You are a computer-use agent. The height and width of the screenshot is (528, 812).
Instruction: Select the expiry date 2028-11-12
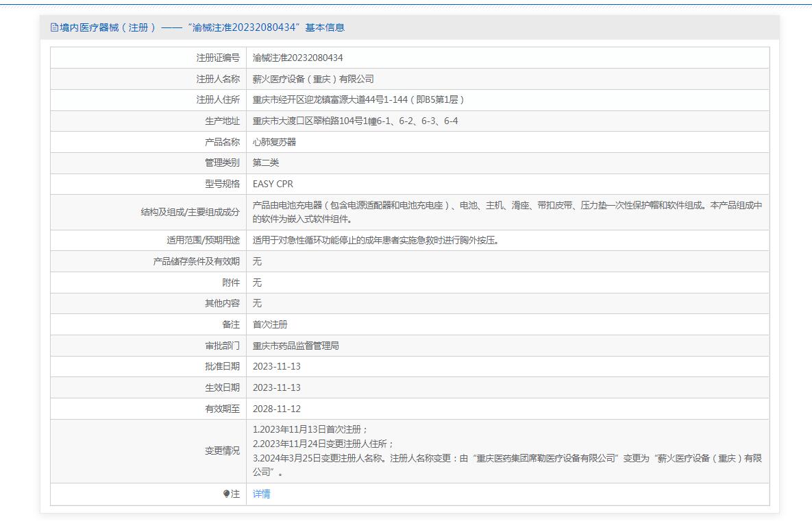(x=276, y=409)
